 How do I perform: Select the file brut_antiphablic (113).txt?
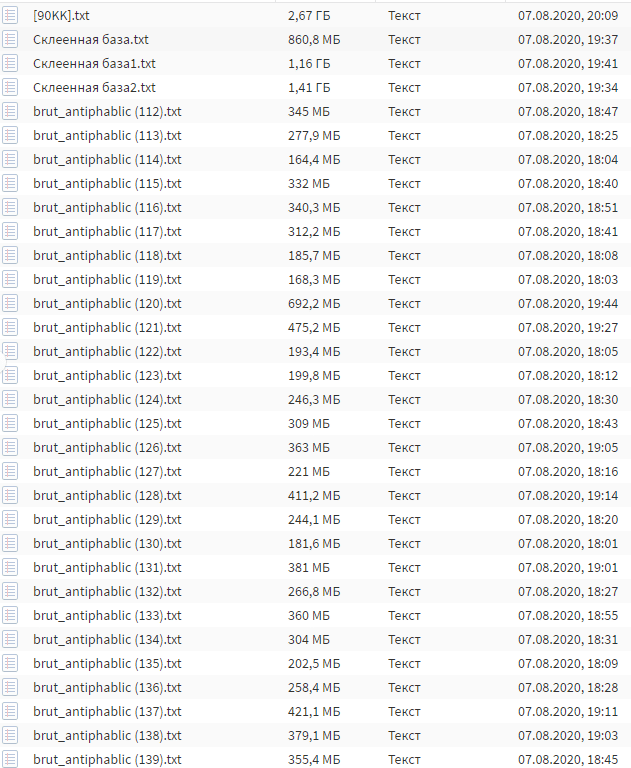pyautogui.click(x=107, y=135)
